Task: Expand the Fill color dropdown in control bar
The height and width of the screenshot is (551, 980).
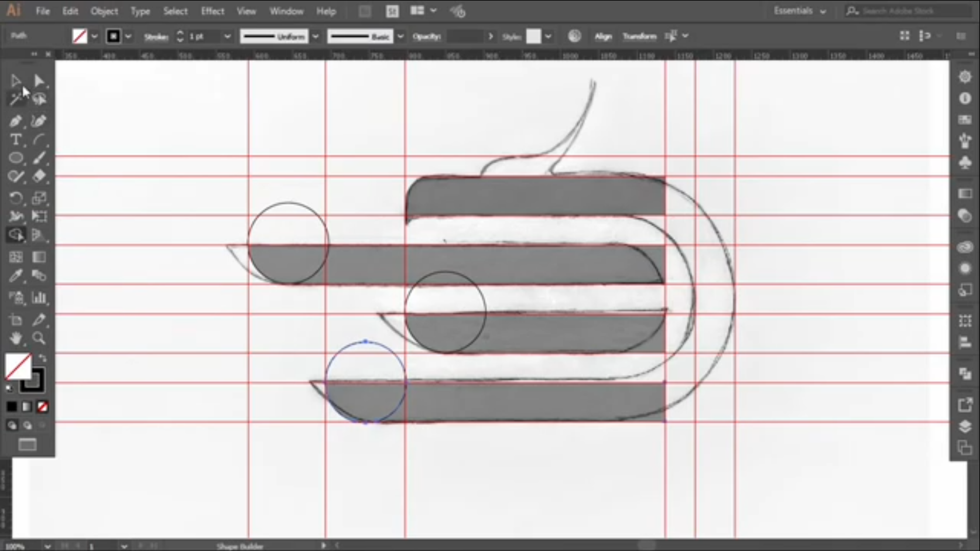Action: tap(94, 36)
